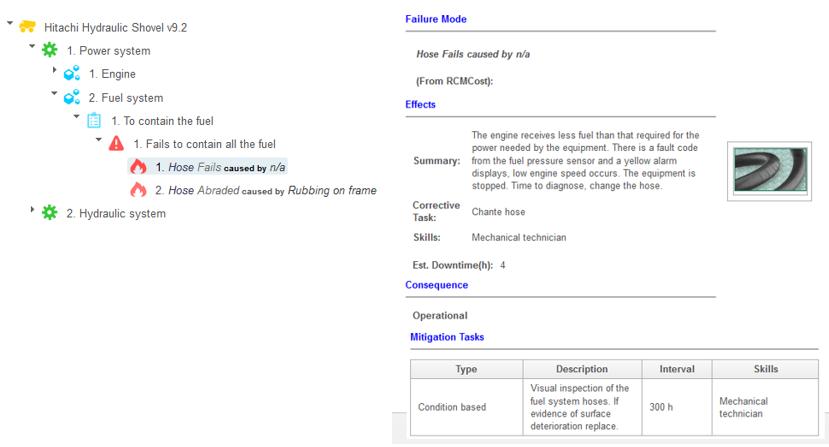This screenshot has width=829, height=447.
Task: Click the blue component icon beside Engine
Action: tap(72, 74)
